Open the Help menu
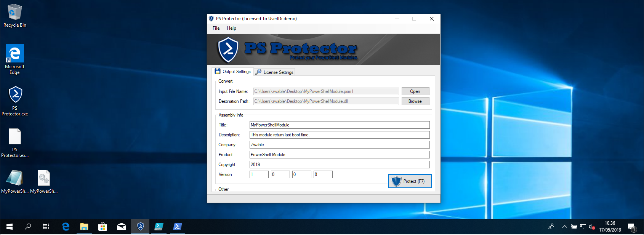This screenshot has height=235, width=644. point(231,28)
